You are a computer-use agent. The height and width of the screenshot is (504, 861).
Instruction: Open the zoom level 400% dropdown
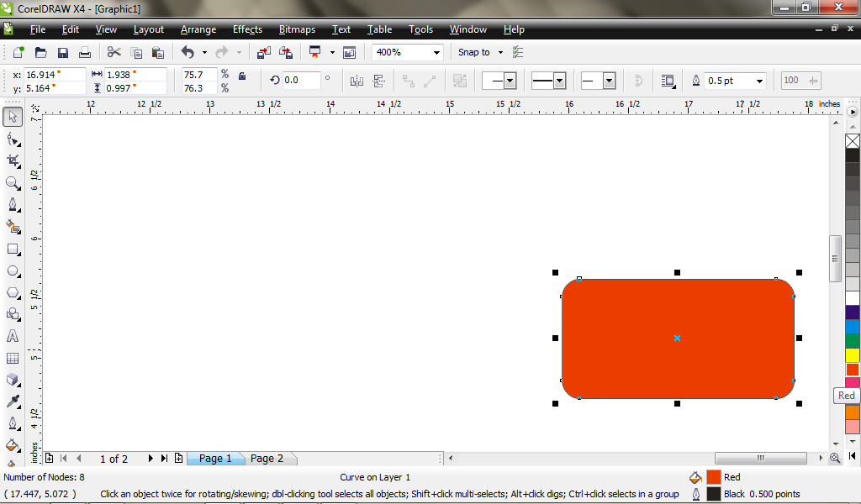[436, 53]
